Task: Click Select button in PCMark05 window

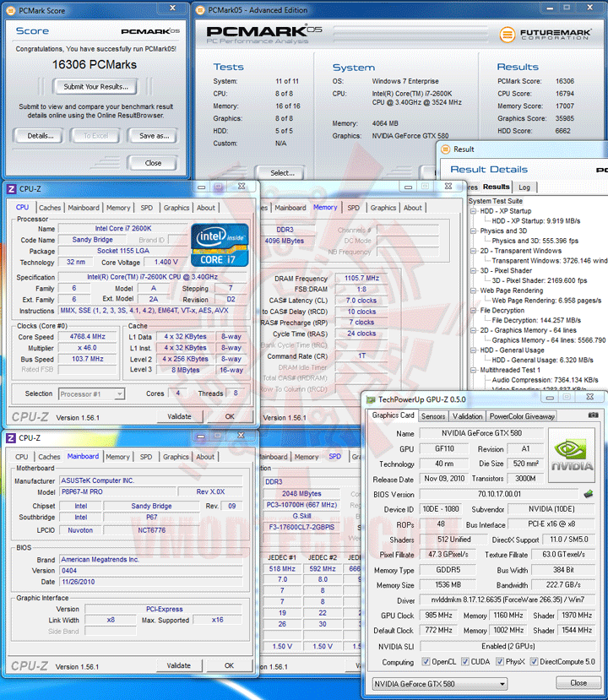Action: pos(282,173)
